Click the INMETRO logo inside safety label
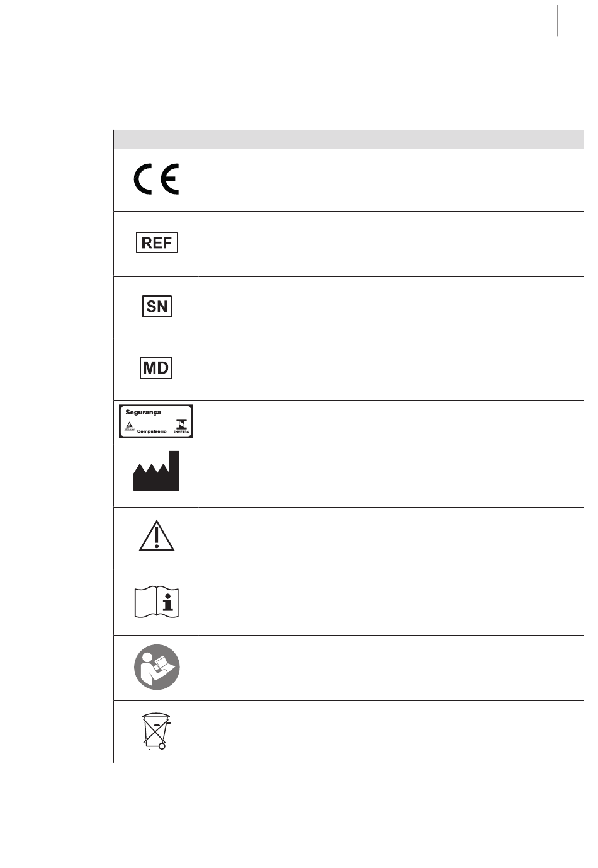The image size is (598, 868). (180, 425)
